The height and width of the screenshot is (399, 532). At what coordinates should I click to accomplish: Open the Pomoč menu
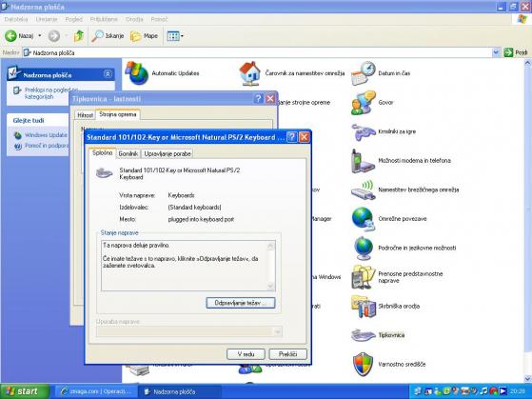click(159, 19)
